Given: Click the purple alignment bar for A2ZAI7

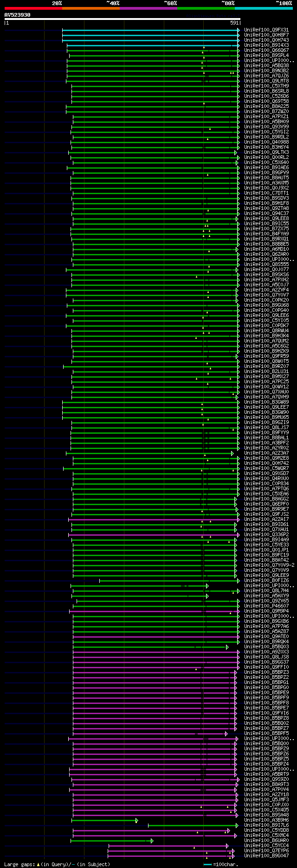Looking at the screenshot, I should 153,519.
